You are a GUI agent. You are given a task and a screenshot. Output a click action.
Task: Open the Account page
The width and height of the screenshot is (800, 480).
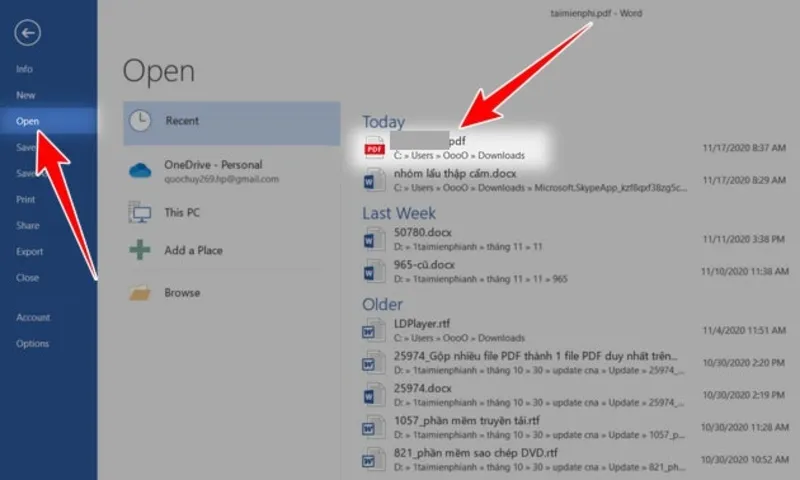point(32,317)
